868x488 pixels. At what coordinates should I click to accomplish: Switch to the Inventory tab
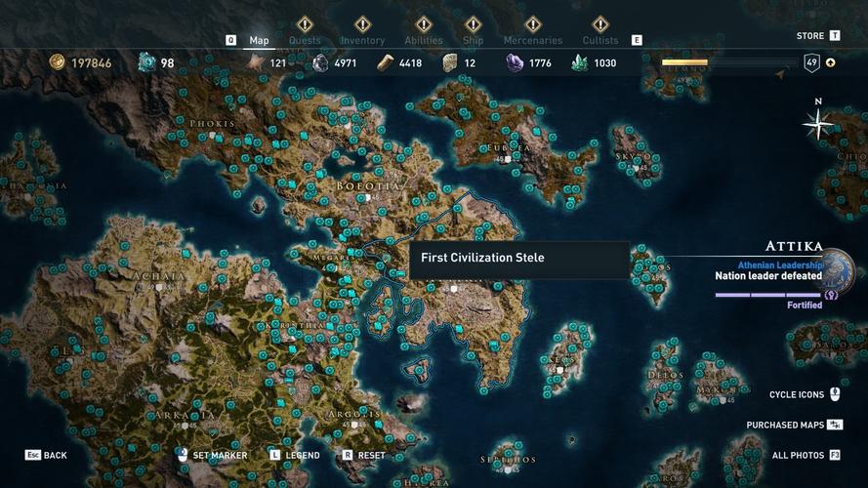[x=362, y=40]
